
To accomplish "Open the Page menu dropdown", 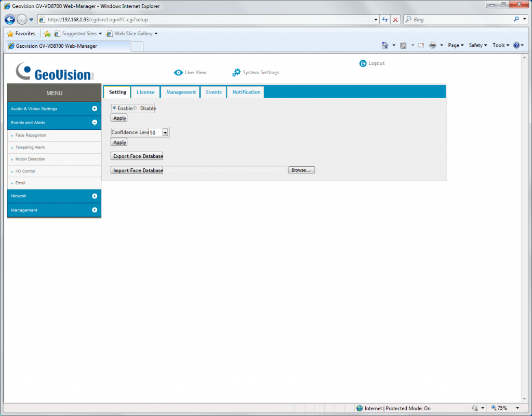I will tap(456, 45).
